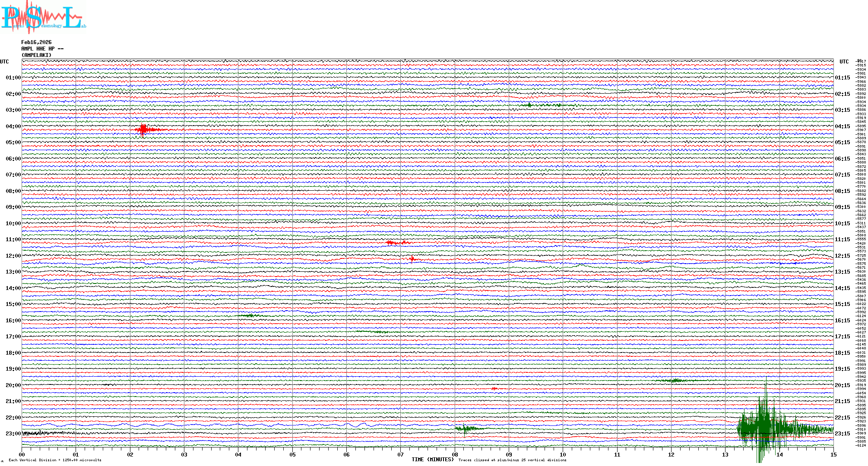Click the right UTC axis header
Image resolution: width=868 pixels, height=466 pixels.
844,62
